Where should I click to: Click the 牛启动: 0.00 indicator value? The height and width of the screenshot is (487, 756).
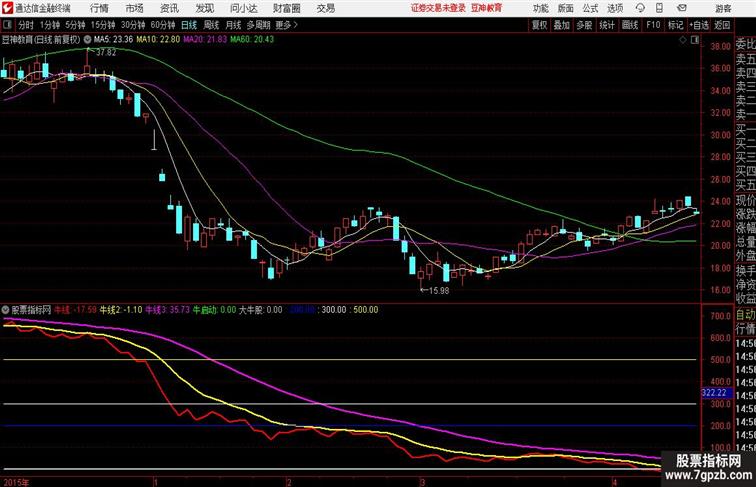coord(215,310)
